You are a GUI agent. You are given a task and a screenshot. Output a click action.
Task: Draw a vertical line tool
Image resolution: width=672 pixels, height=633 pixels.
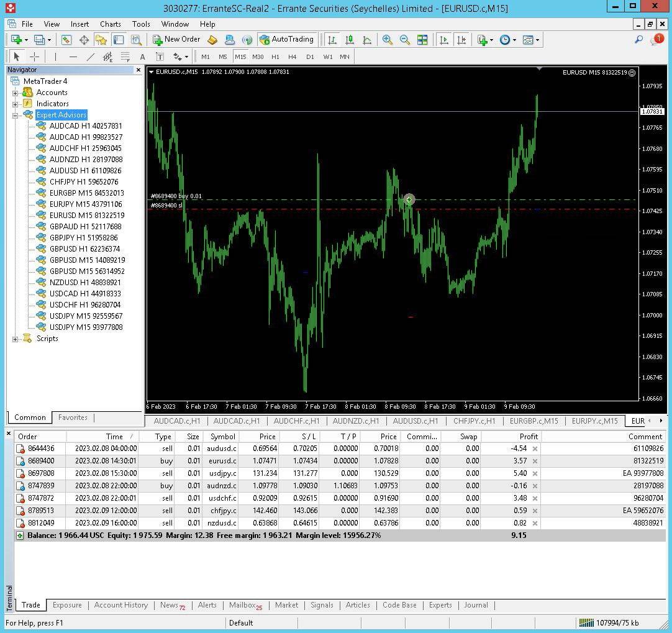click(x=55, y=57)
